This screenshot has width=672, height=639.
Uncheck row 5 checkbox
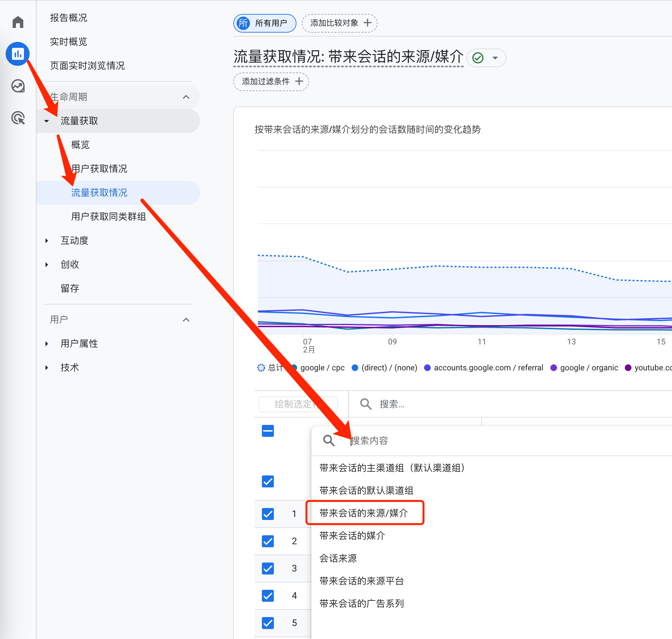pos(268,623)
